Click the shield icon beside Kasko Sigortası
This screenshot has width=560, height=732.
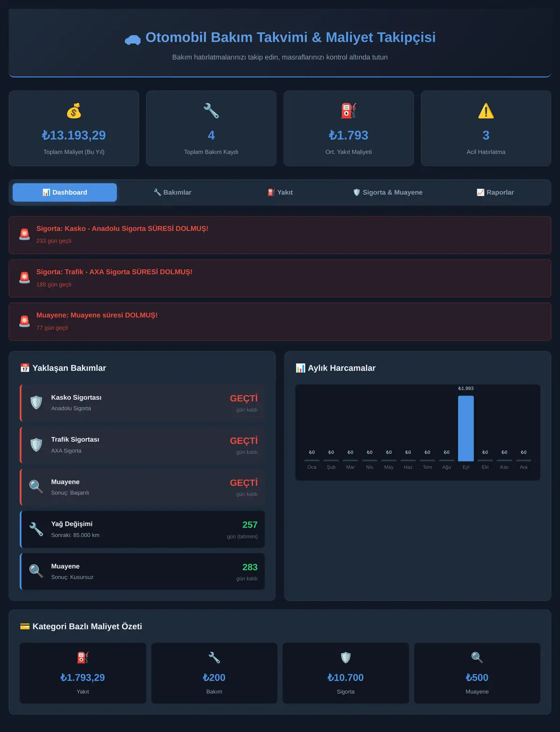pos(36,402)
